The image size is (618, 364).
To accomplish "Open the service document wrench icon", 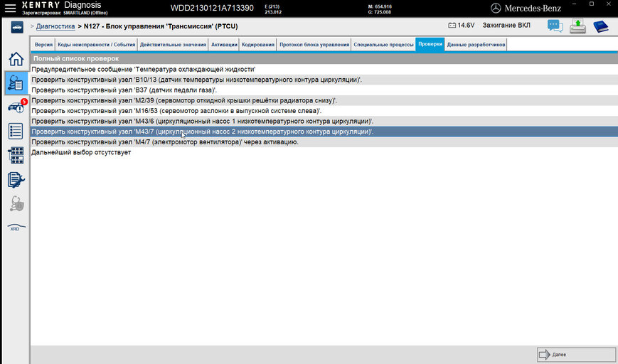I will [x=16, y=180].
